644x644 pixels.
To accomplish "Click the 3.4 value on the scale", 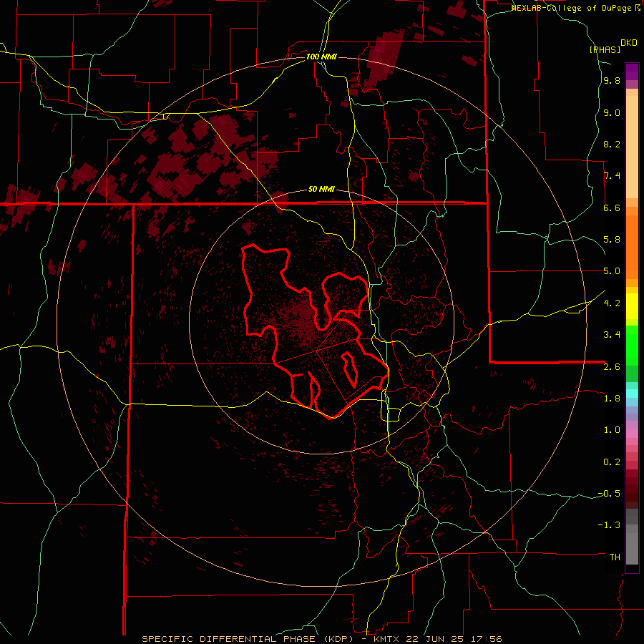I will (x=612, y=335).
